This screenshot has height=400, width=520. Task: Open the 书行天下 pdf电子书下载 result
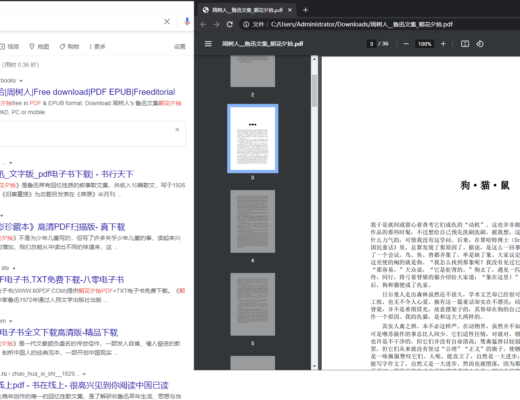[x=67, y=174]
